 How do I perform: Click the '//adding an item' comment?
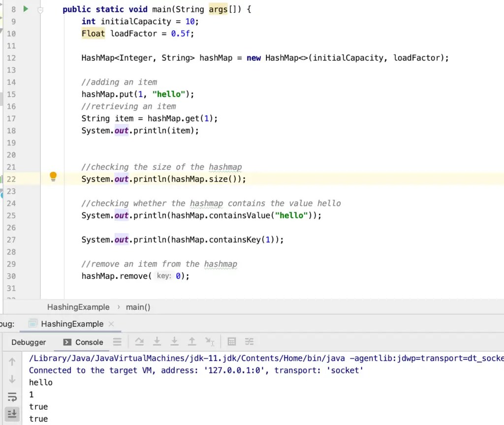point(119,82)
